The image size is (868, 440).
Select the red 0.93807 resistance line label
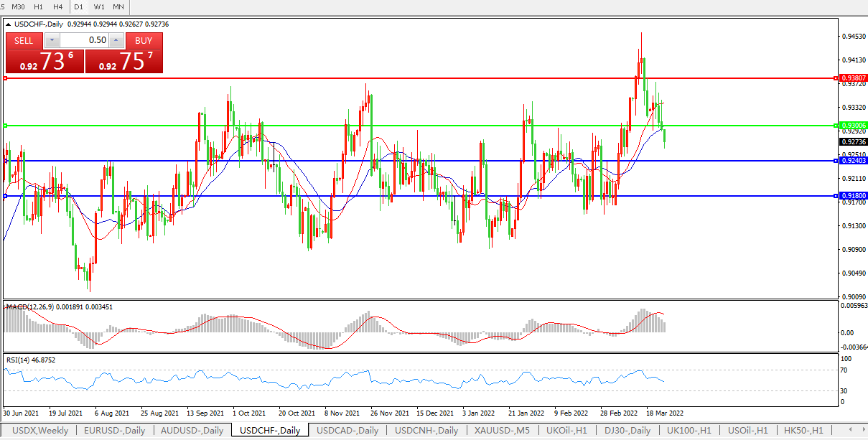pyautogui.click(x=853, y=78)
